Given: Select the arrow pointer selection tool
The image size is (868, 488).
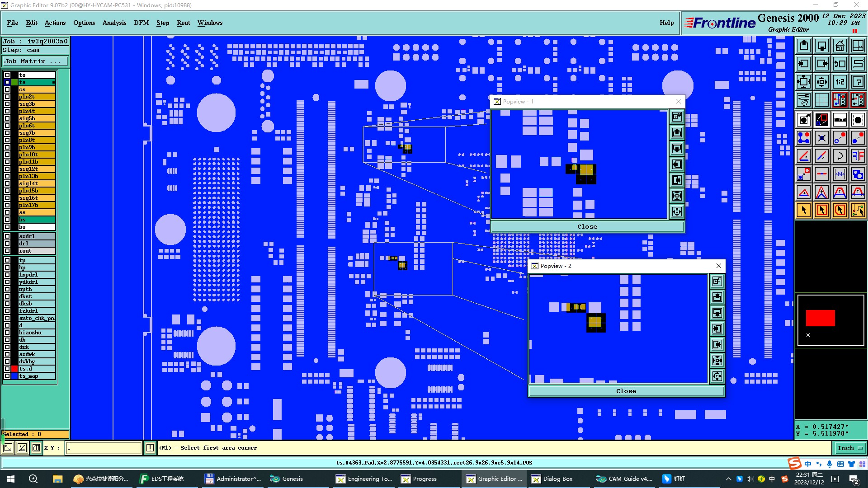Looking at the screenshot, I should click(804, 210).
